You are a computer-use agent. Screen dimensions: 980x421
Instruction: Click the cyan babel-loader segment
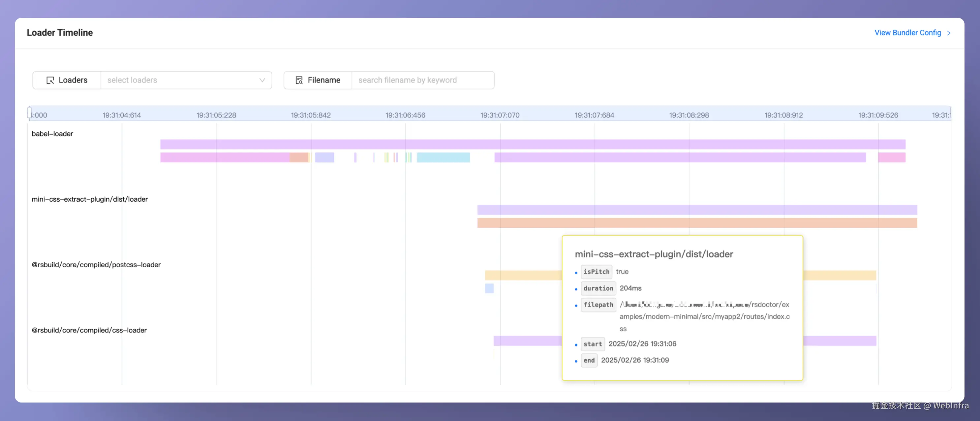click(x=443, y=158)
